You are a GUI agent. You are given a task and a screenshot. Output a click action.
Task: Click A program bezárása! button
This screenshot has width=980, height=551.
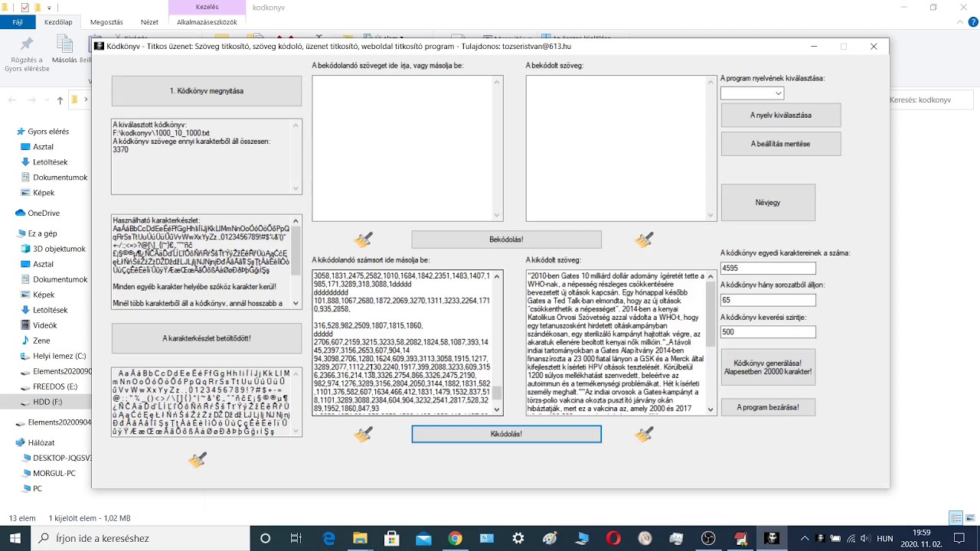pyautogui.click(x=768, y=407)
